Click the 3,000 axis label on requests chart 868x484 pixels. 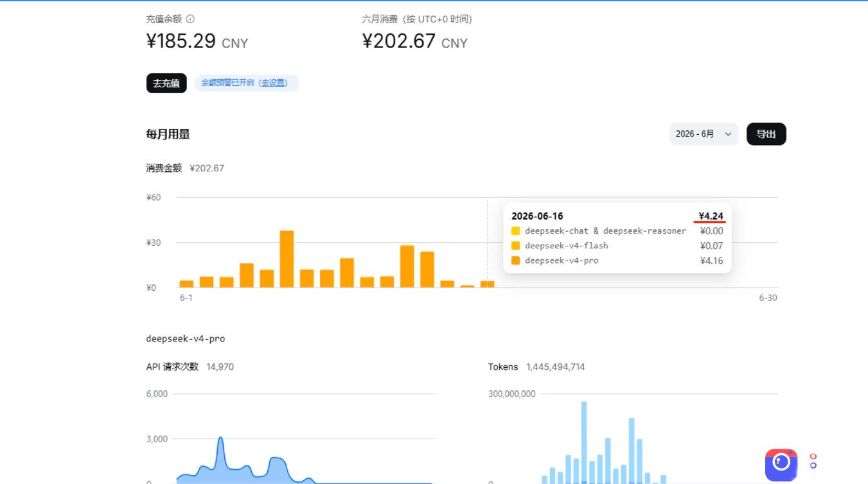[x=157, y=439]
